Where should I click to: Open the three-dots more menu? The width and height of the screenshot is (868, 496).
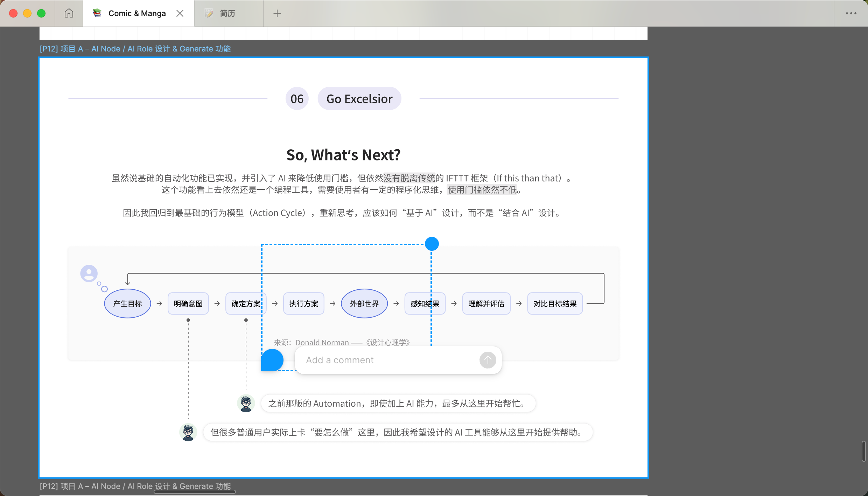(x=851, y=13)
